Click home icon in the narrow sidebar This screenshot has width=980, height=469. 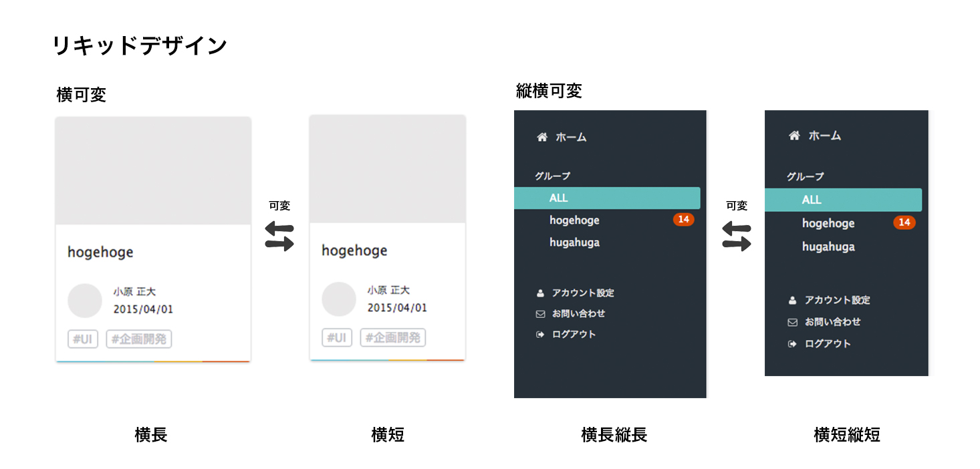point(794,136)
